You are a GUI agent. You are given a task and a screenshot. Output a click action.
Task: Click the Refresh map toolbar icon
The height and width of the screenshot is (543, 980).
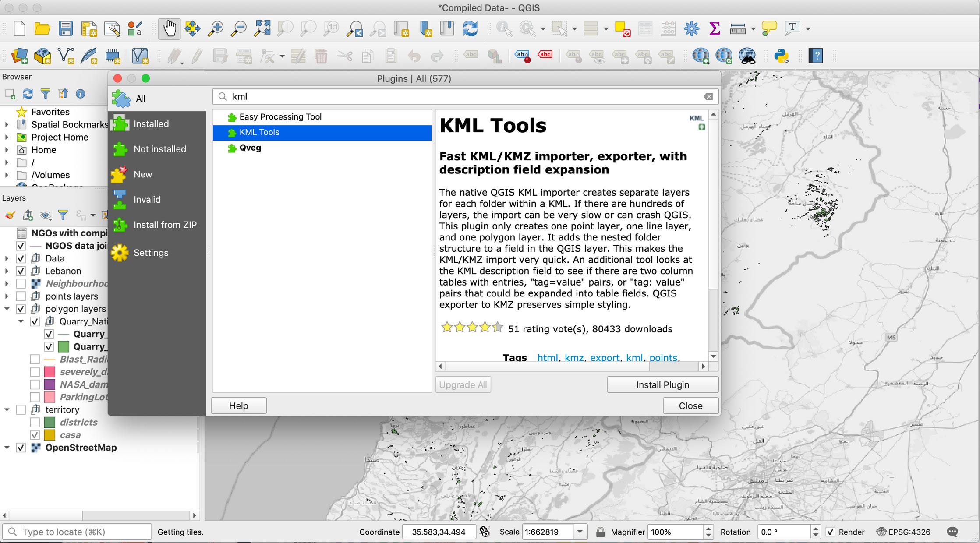[x=470, y=29]
